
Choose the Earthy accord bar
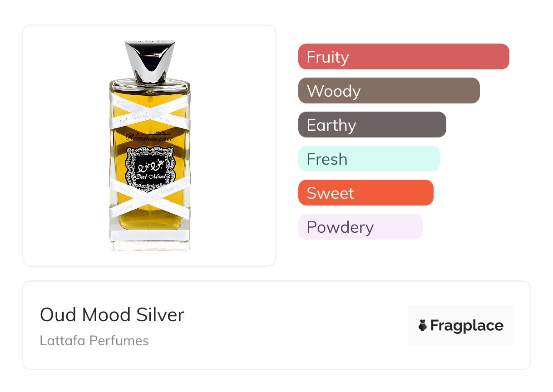[x=372, y=125]
